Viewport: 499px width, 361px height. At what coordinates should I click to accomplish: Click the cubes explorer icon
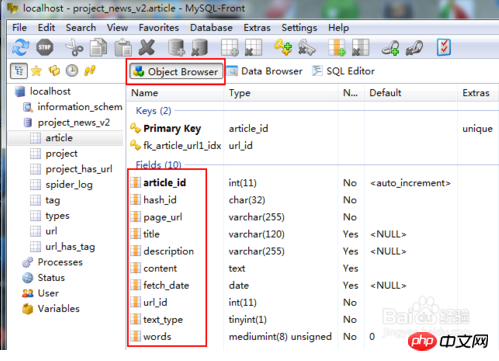pos(54,71)
